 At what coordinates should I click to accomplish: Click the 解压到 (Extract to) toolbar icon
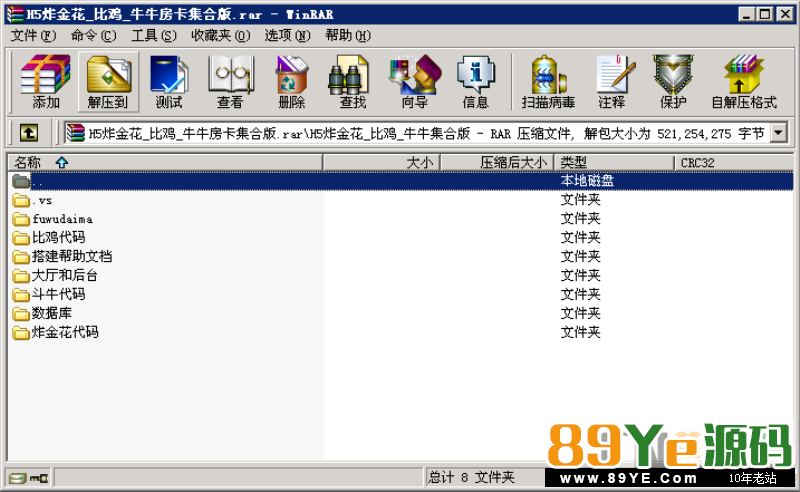pos(109,76)
